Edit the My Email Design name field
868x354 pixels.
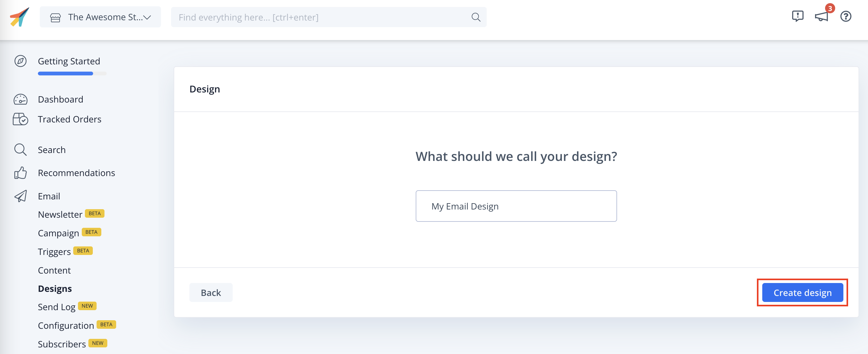coord(516,206)
